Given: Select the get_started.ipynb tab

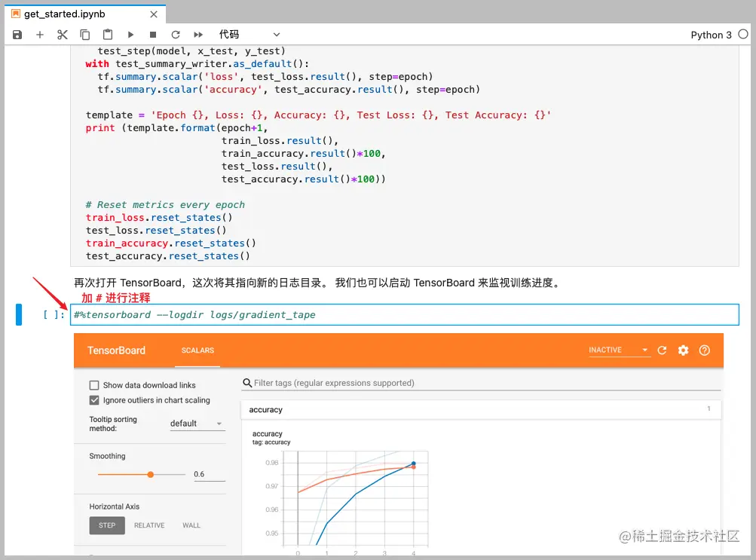Looking at the screenshot, I should click(85, 14).
